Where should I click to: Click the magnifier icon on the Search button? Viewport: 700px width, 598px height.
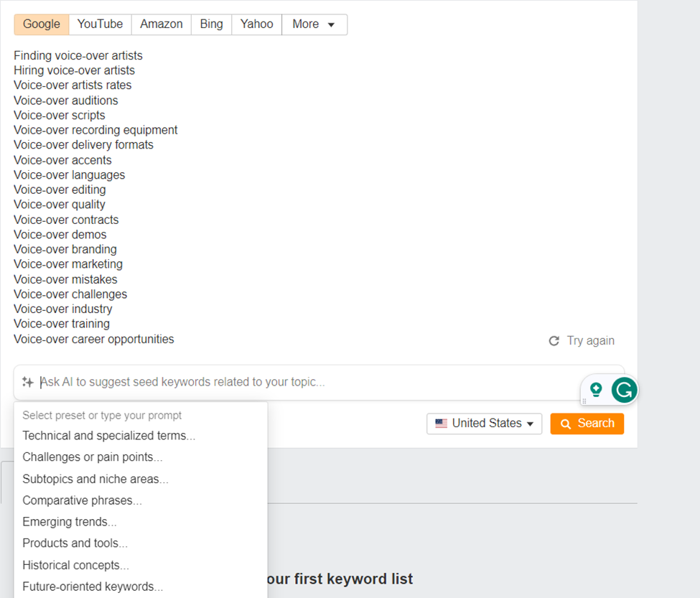566,424
